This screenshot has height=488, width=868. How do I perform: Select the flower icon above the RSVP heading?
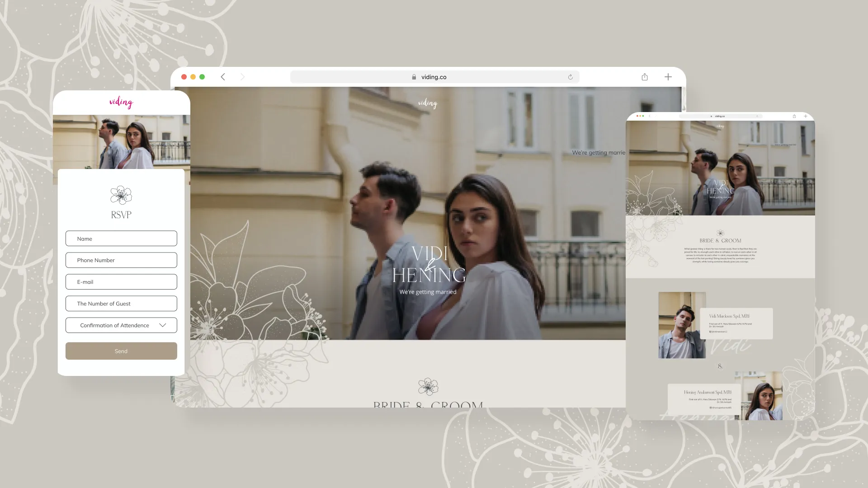pos(121,196)
